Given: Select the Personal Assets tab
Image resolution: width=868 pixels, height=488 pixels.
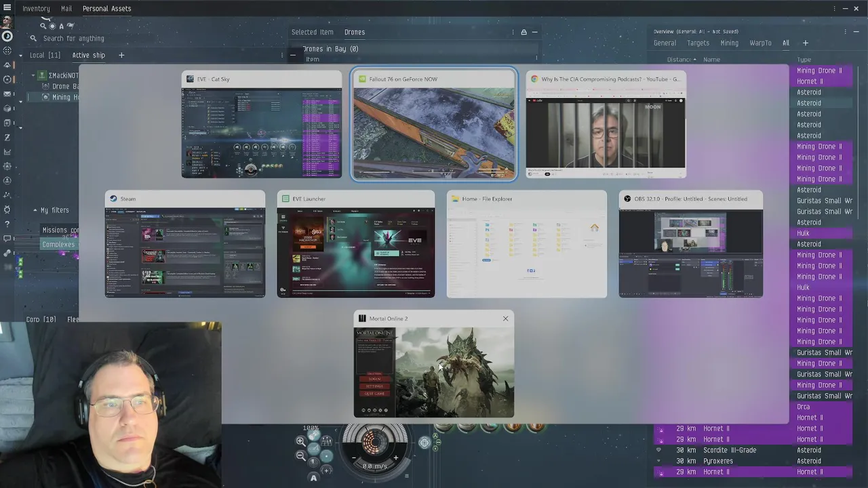Looking at the screenshot, I should (x=106, y=9).
